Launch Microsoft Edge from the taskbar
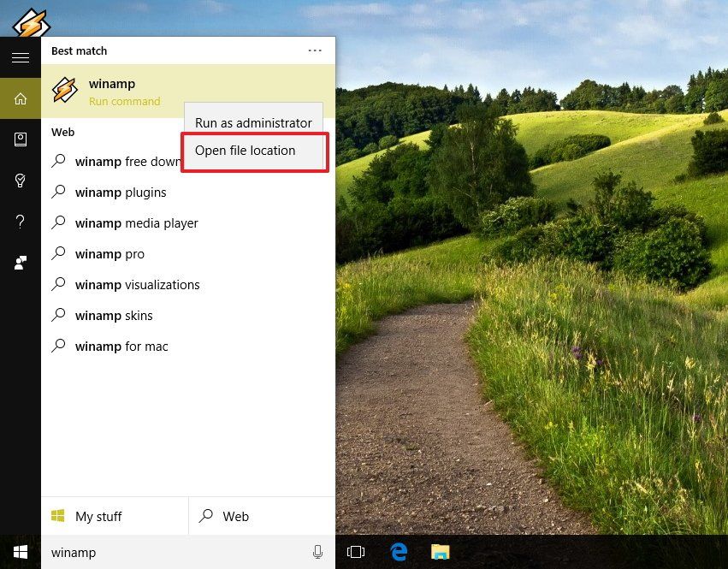The width and height of the screenshot is (728, 569). [x=399, y=552]
